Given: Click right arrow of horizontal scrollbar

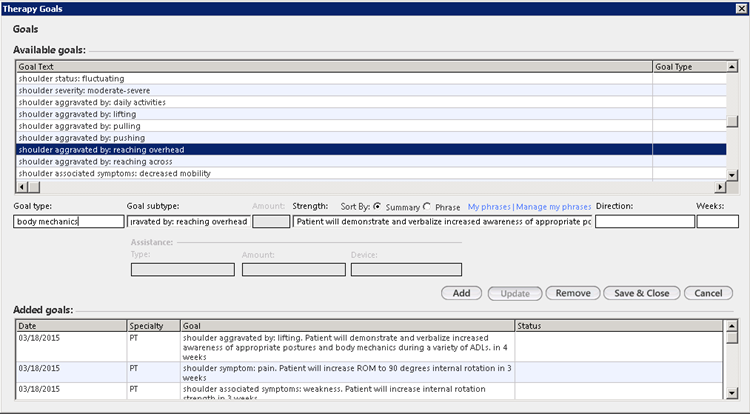Looking at the screenshot, I should pos(720,187).
